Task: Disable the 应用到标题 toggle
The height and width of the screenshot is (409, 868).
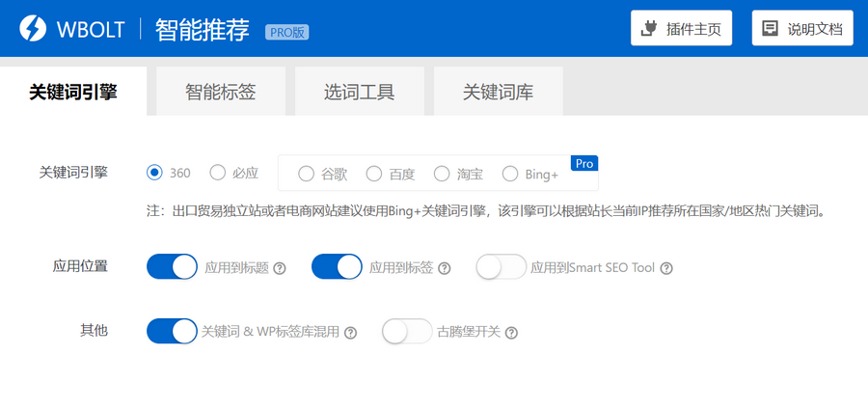Action: coord(172,267)
